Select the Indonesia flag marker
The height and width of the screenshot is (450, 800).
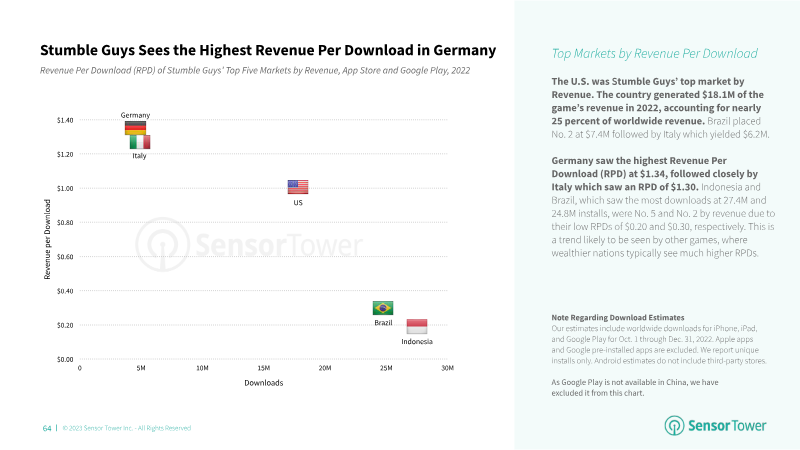pyautogui.click(x=417, y=326)
